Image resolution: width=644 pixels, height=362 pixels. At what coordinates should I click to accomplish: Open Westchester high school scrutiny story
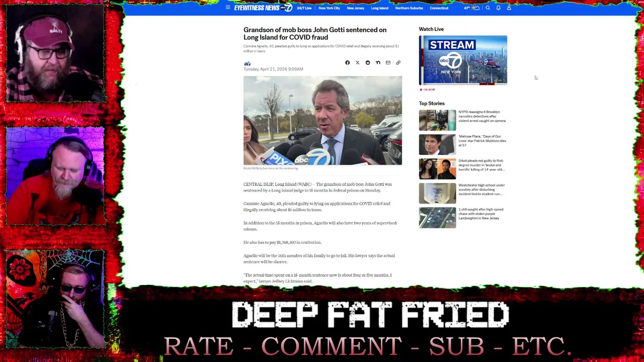click(x=481, y=190)
